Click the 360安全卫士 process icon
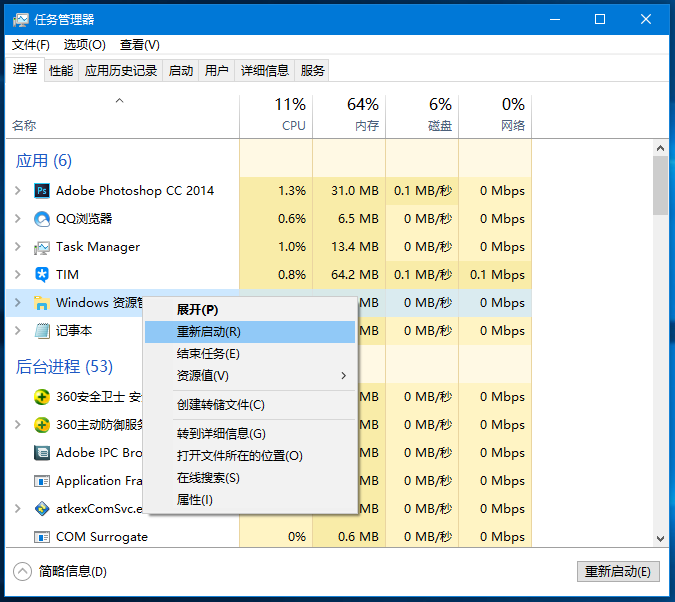Screen dimensions: 675x602 pos(42,397)
